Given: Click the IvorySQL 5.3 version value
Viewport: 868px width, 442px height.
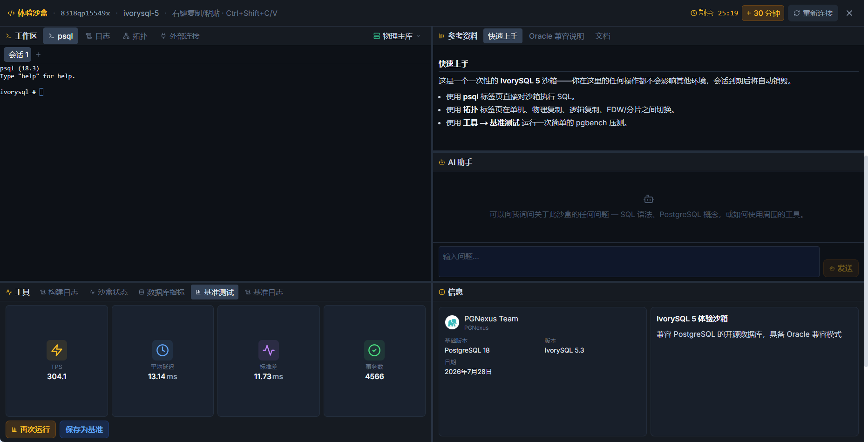Looking at the screenshot, I should 564,350.
